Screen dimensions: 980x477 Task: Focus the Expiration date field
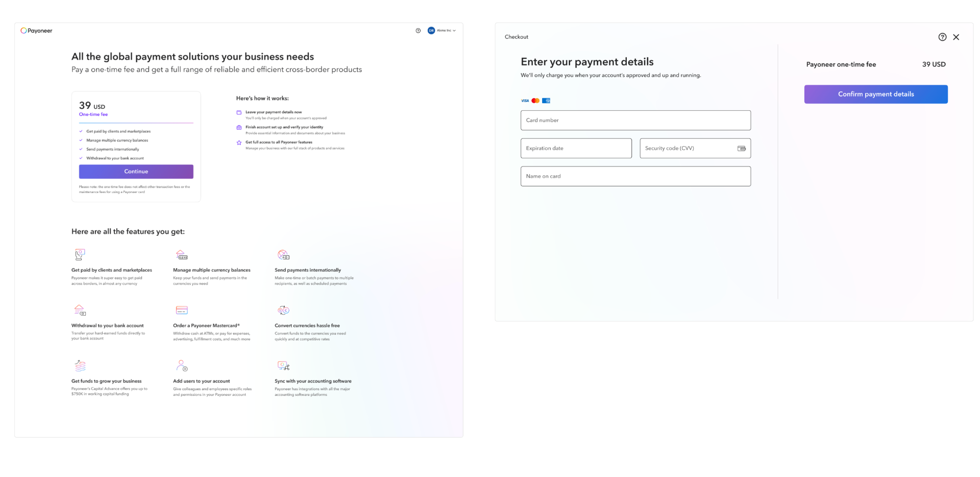pyautogui.click(x=576, y=148)
